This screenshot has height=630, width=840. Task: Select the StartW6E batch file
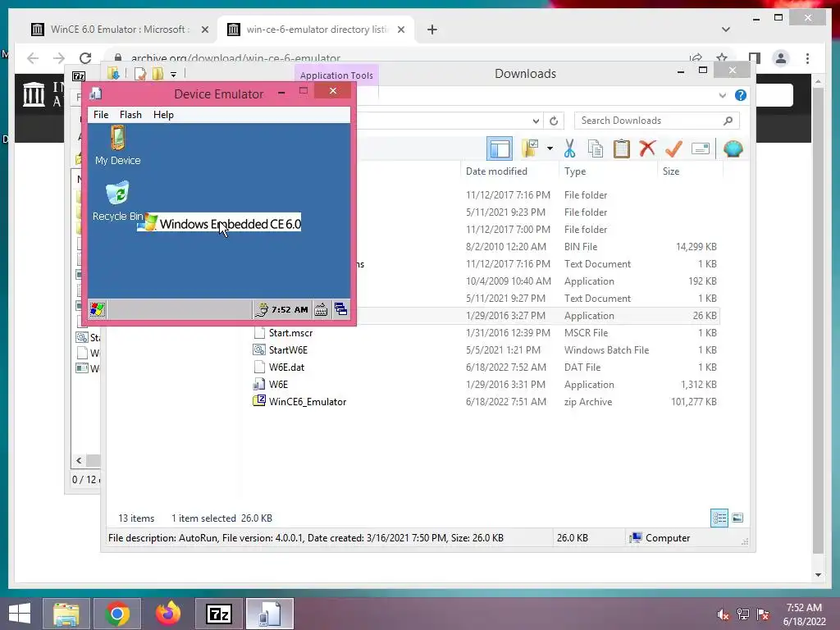pos(288,349)
